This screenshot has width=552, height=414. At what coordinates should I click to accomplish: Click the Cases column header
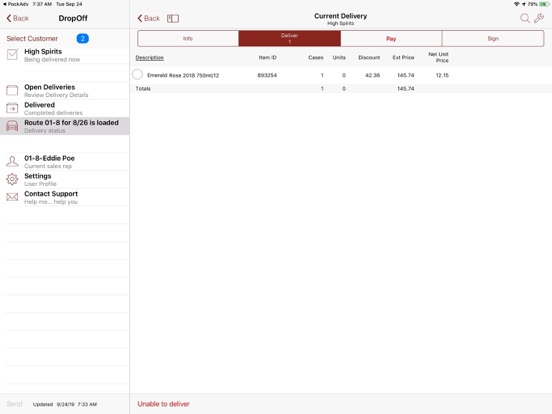click(316, 57)
